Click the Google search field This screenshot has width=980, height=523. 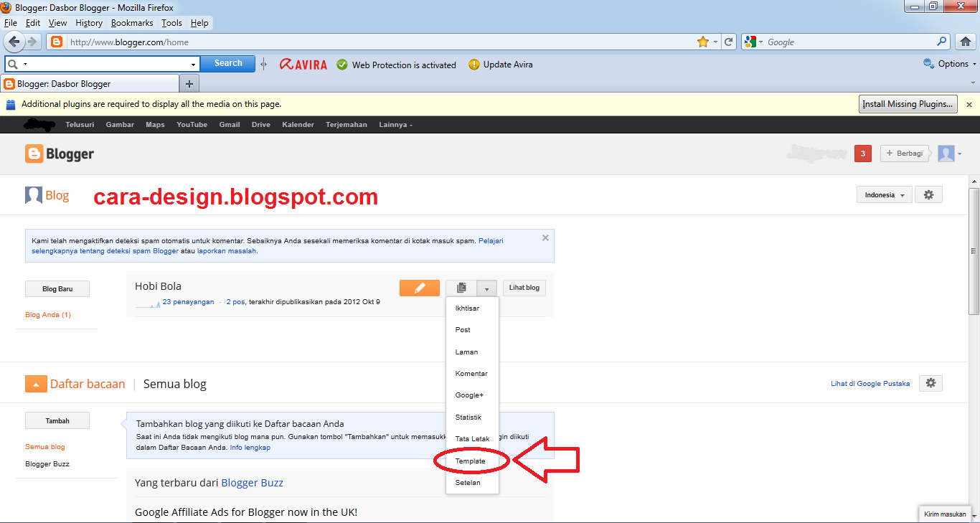click(x=850, y=42)
